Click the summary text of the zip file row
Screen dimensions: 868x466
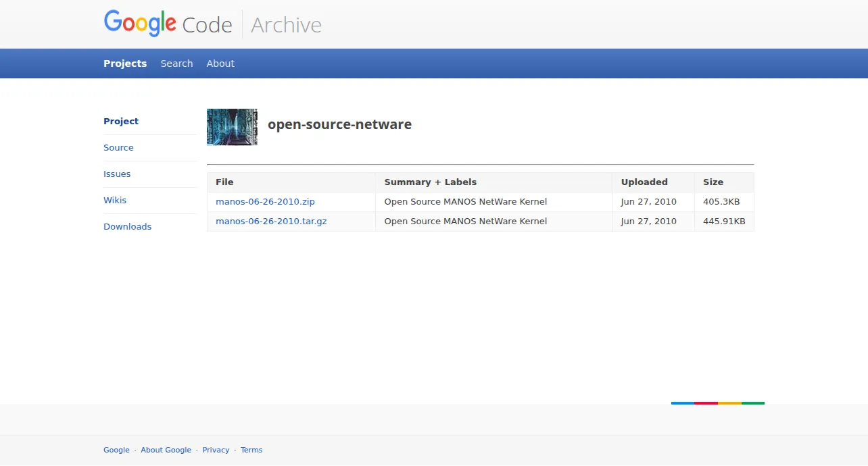466,202
